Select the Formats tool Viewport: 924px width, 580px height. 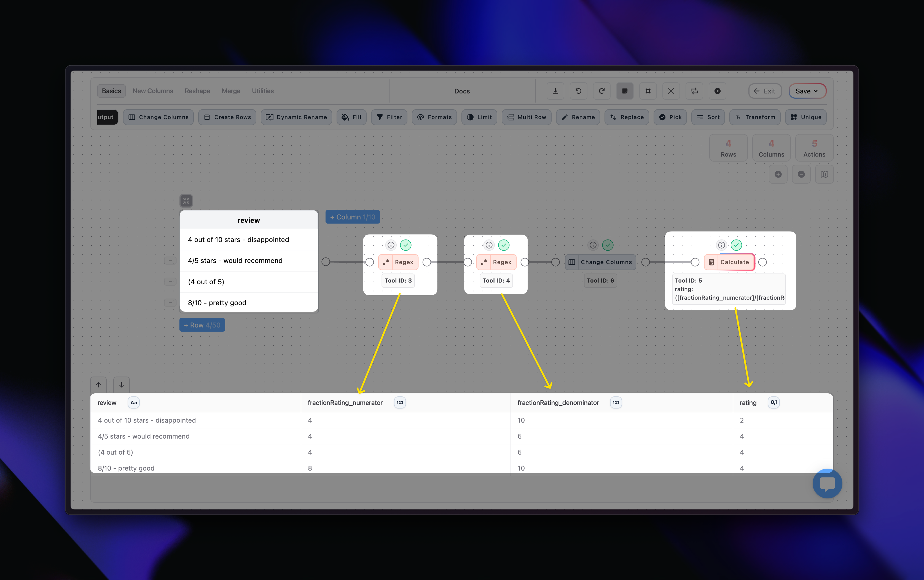434,117
